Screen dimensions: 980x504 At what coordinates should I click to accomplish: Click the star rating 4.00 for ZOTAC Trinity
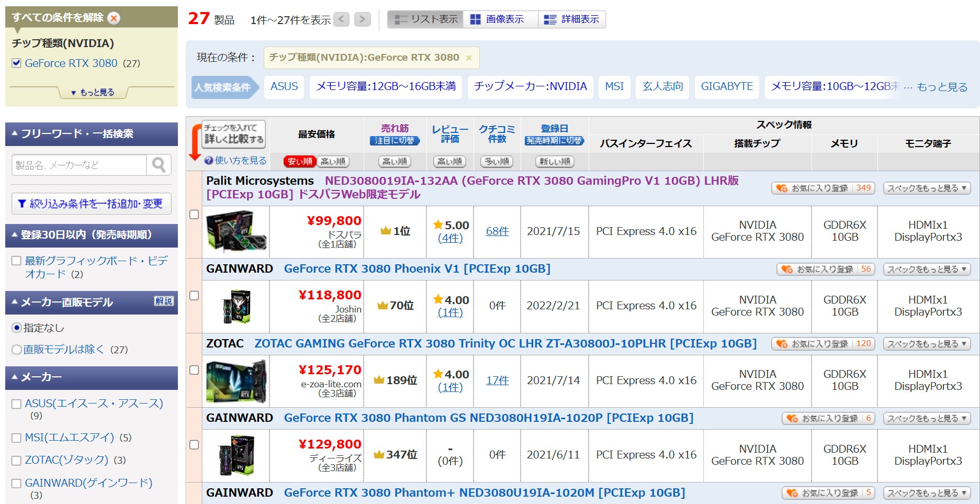tap(450, 374)
